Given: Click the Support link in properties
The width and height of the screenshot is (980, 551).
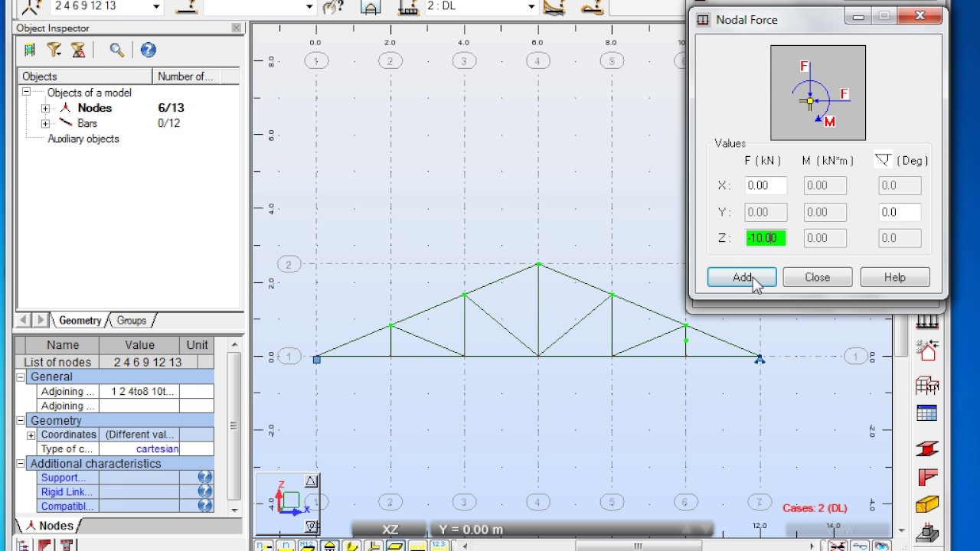Looking at the screenshot, I should point(64,478).
